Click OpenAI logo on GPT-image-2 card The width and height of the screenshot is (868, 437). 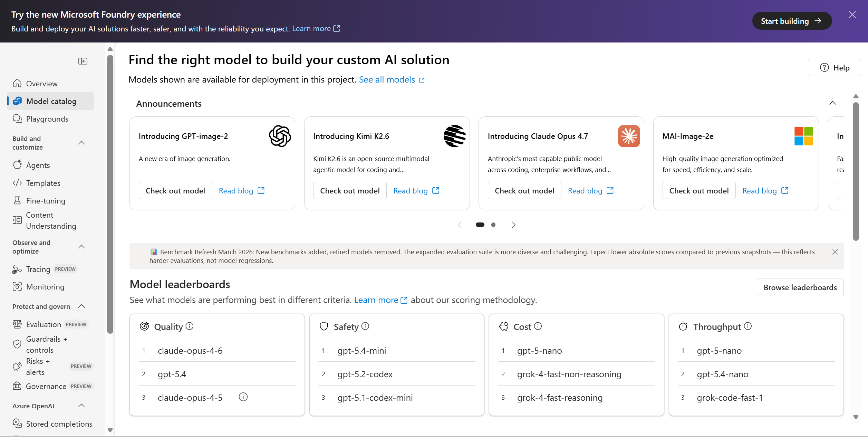280,136
